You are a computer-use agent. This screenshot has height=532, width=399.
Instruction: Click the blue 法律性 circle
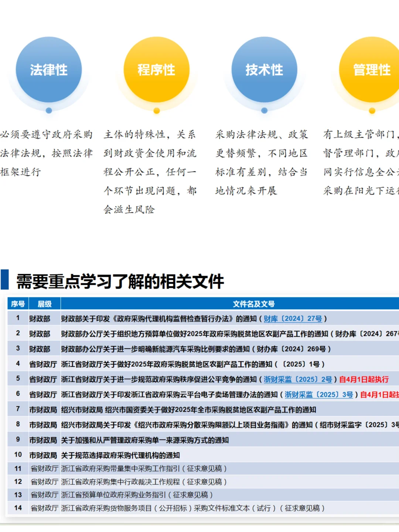point(49,69)
